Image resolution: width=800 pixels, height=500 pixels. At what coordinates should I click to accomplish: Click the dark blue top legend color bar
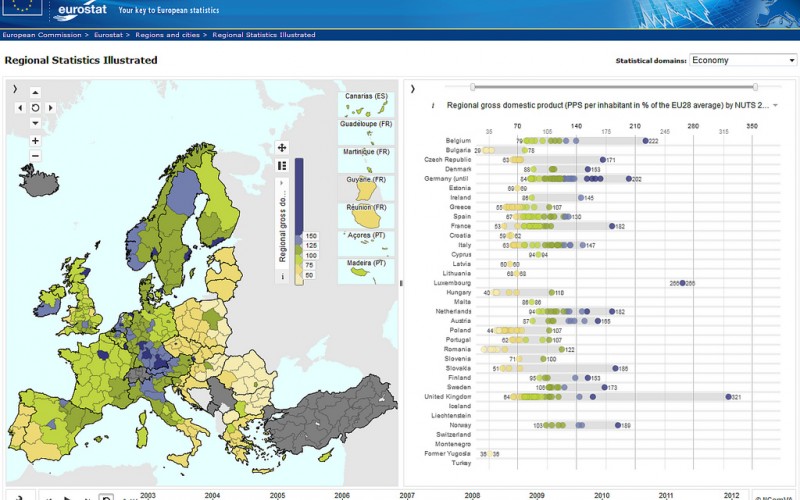click(x=299, y=196)
